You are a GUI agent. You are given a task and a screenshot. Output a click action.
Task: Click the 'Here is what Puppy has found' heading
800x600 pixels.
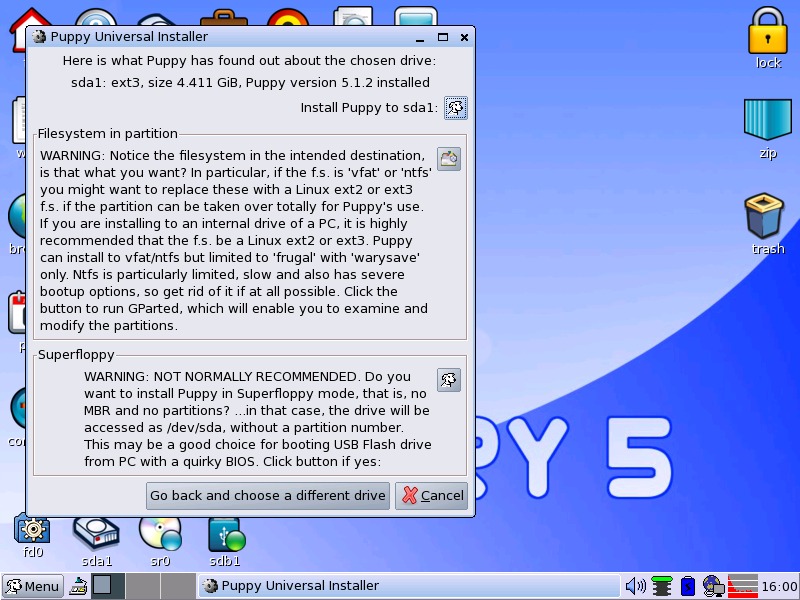[x=249, y=61]
